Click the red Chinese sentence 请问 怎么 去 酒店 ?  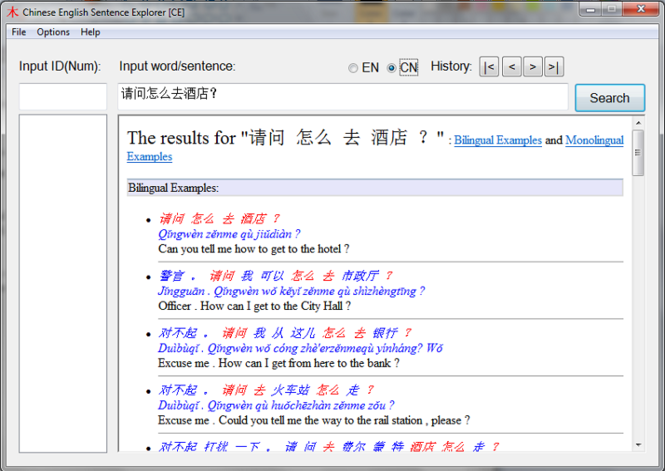tap(219, 219)
